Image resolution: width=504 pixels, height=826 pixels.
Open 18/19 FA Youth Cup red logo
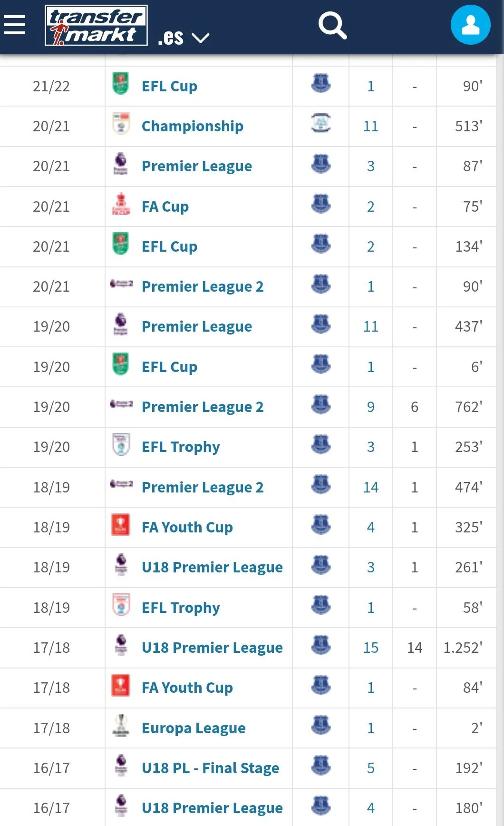[x=120, y=524]
